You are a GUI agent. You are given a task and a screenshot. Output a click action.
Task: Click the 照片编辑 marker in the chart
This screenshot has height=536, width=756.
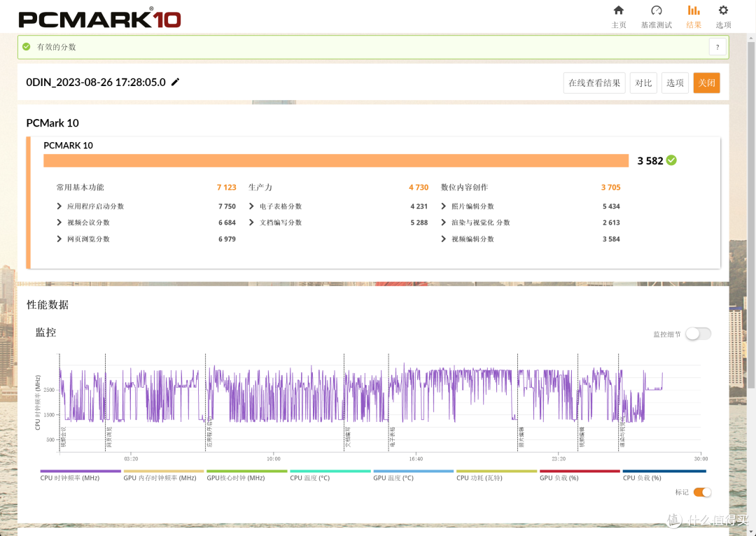(521, 437)
